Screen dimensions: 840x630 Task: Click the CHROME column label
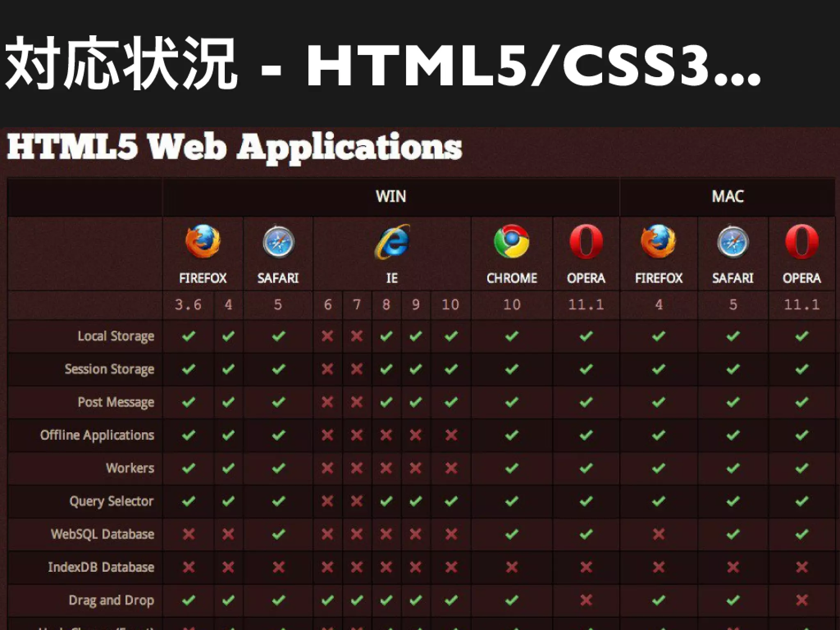[511, 278]
